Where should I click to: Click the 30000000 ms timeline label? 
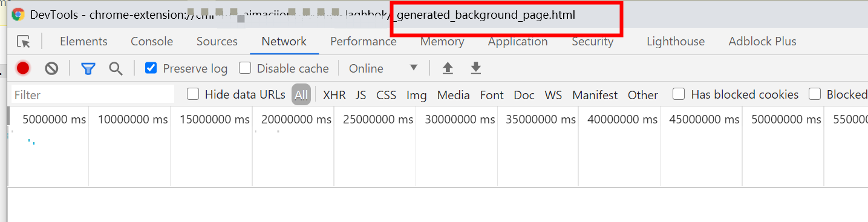click(x=460, y=119)
